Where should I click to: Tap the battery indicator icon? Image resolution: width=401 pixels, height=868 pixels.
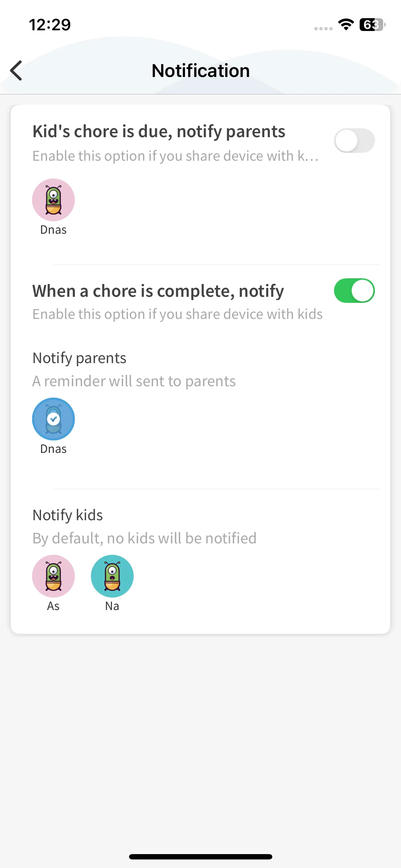click(x=372, y=25)
